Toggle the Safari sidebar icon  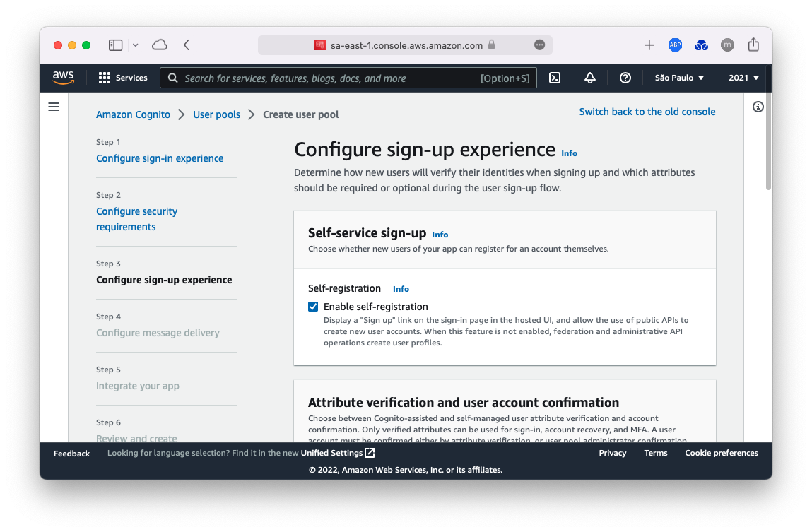click(115, 45)
